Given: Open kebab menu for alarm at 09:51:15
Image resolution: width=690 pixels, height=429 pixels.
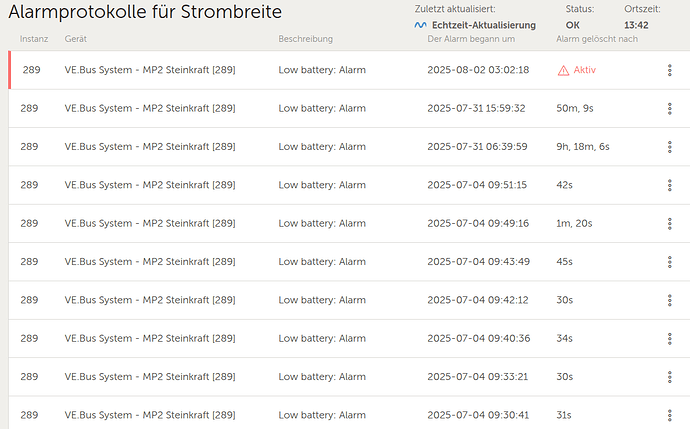Looking at the screenshot, I should click(669, 185).
